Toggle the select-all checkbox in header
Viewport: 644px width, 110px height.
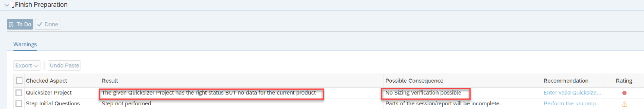(x=19, y=81)
